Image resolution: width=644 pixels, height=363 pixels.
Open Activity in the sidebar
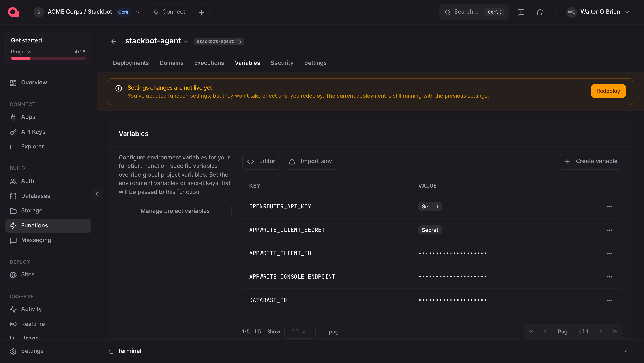tap(48, 309)
